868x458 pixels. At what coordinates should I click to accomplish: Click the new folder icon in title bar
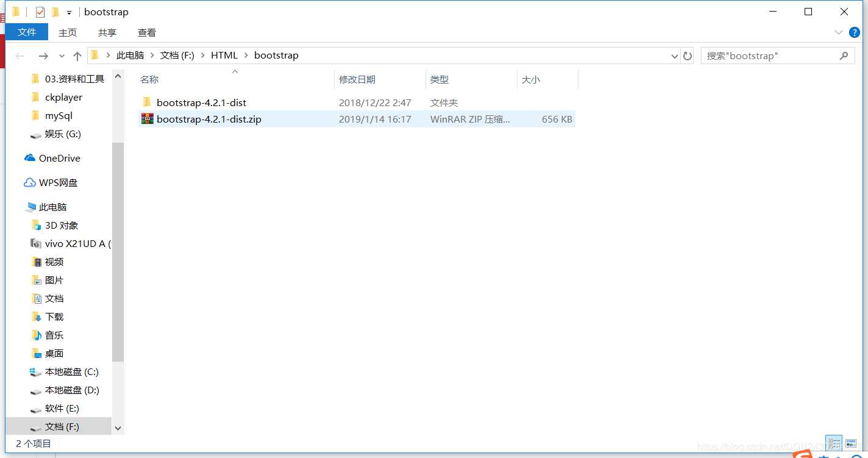(55, 12)
